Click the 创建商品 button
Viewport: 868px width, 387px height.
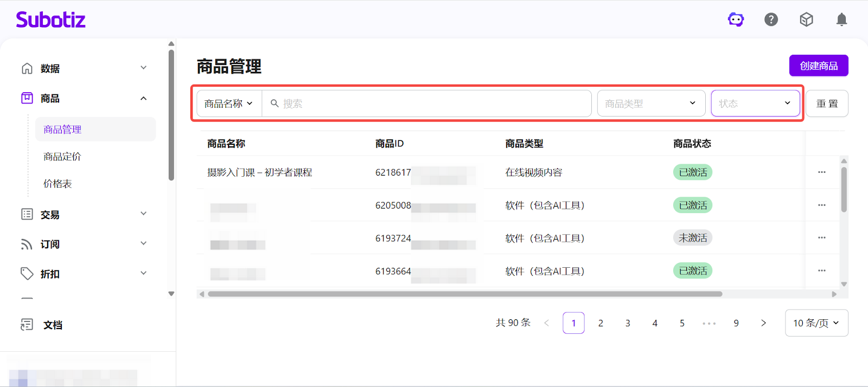point(818,66)
